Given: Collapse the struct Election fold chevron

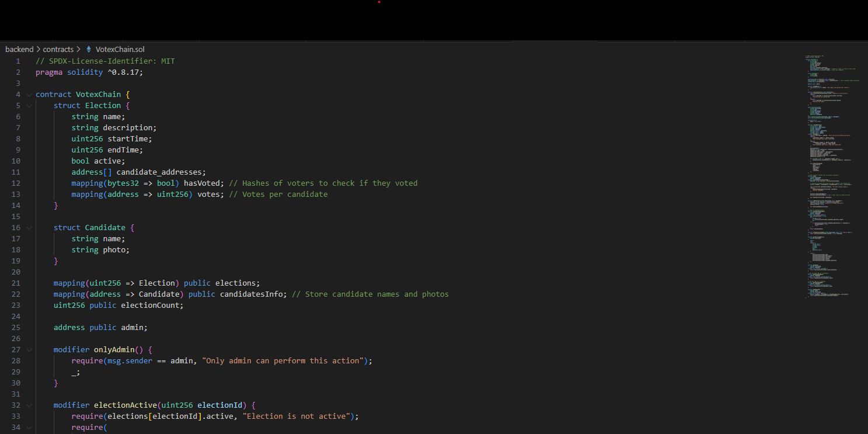Looking at the screenshot, I should pos(29,106).
